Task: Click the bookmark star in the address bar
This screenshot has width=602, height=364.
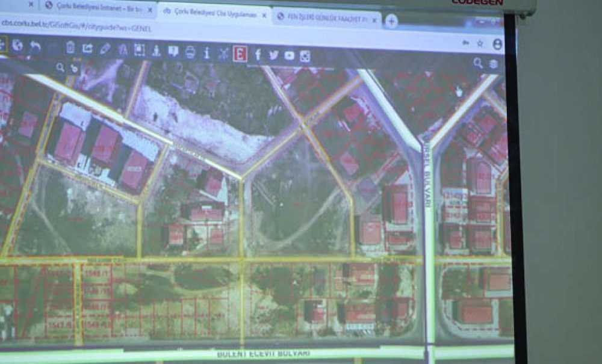Action: (x=480, y=42)
